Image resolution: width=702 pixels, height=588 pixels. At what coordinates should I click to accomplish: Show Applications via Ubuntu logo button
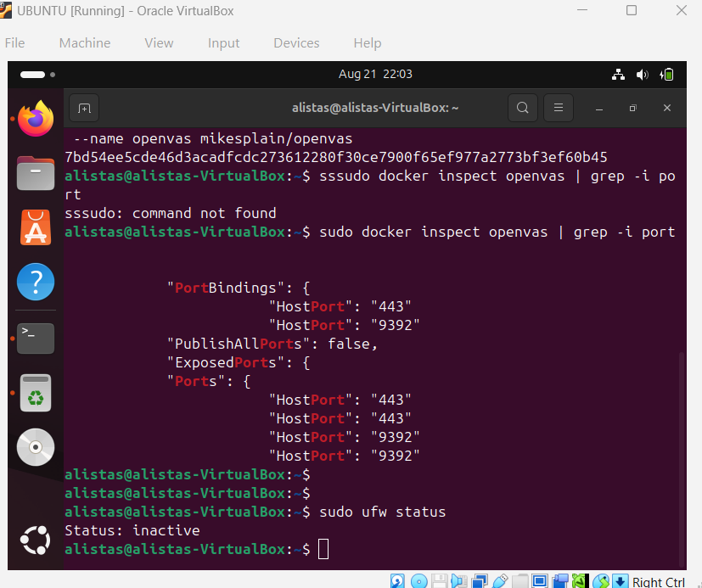click(x=36, y=540)
